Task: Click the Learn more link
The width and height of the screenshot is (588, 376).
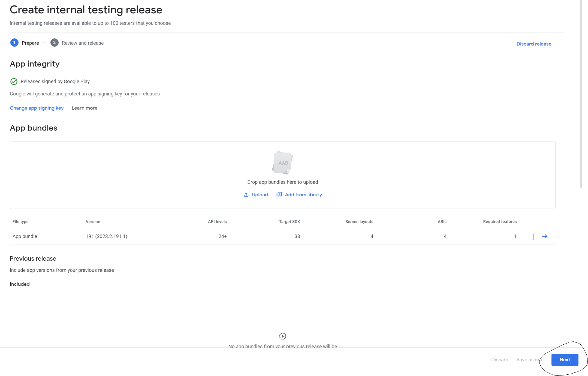Action: coord(85,108)
